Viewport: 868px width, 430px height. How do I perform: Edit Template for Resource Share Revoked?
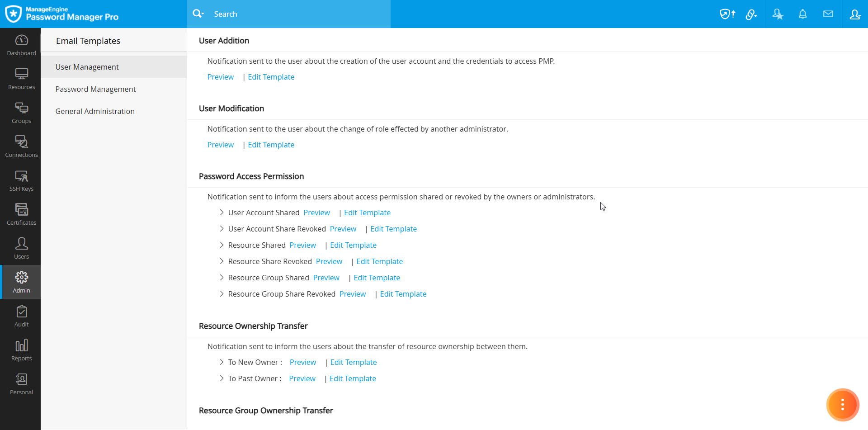379,261
